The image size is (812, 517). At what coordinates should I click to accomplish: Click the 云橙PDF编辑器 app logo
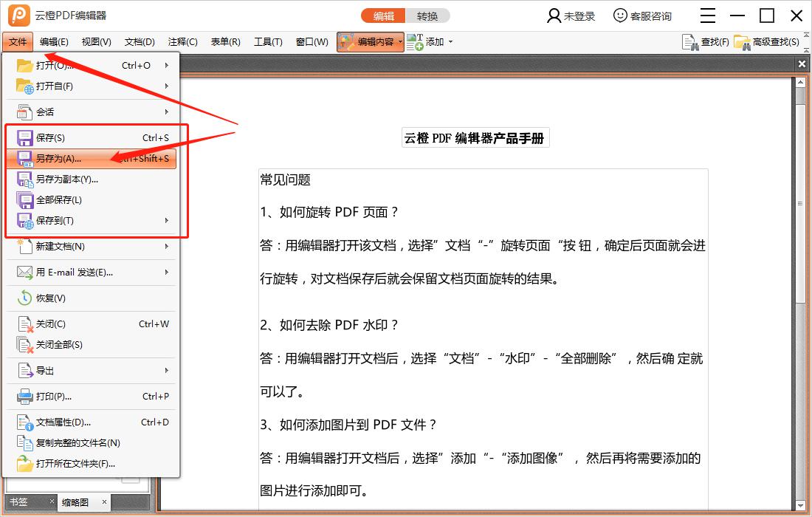click(x=18, y=15)
